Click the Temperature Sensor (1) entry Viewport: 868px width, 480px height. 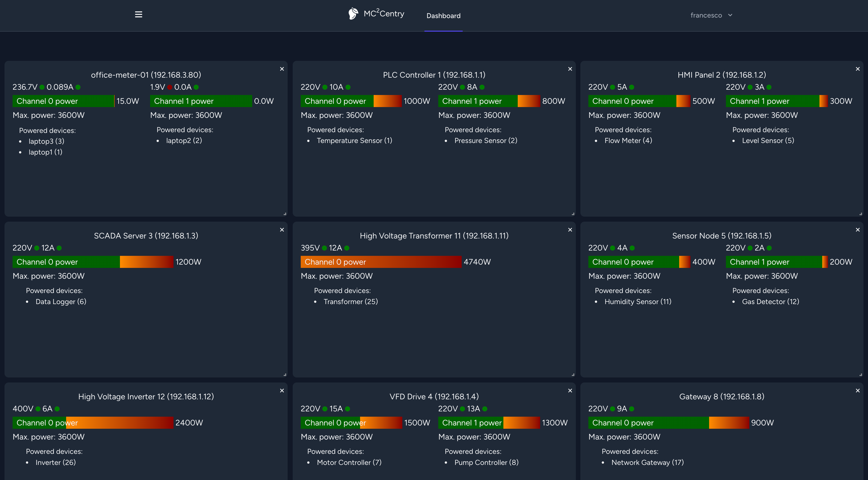click(355, 140)
